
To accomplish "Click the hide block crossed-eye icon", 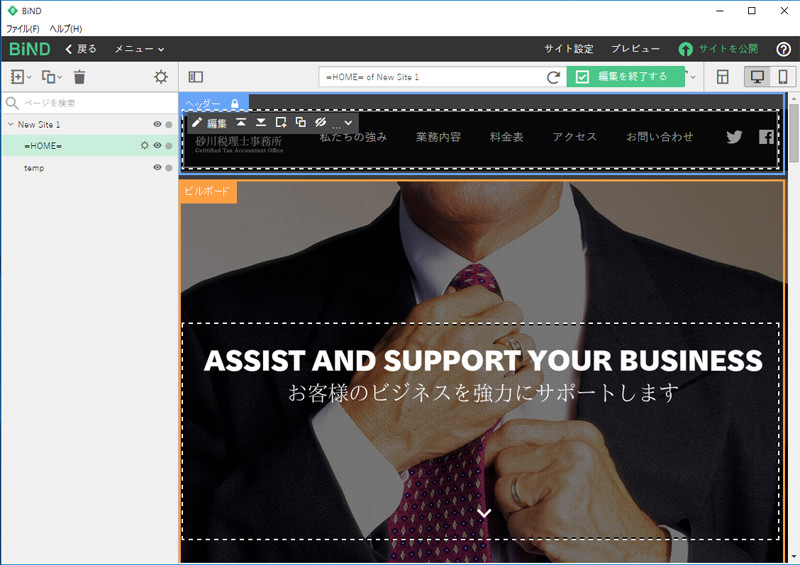I will 320,122.
